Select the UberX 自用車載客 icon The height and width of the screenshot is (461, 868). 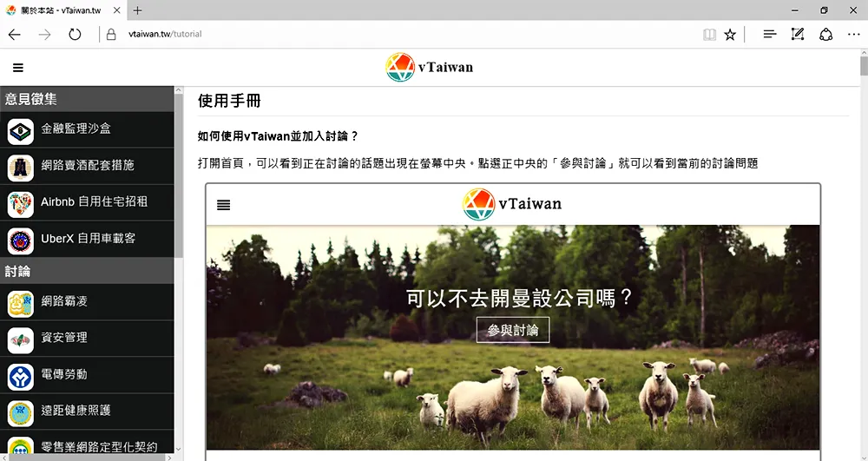tap(21, 241)
